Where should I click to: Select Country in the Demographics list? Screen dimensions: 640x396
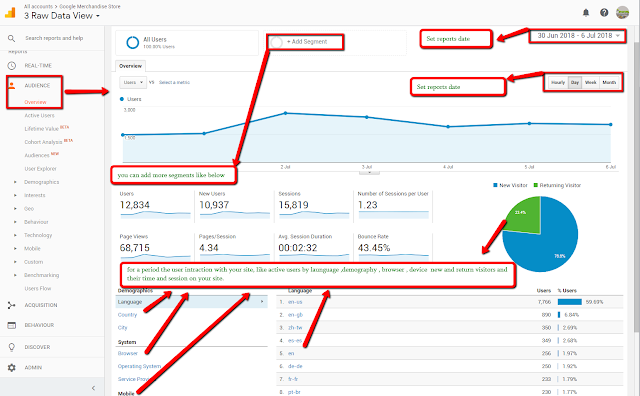127,315
